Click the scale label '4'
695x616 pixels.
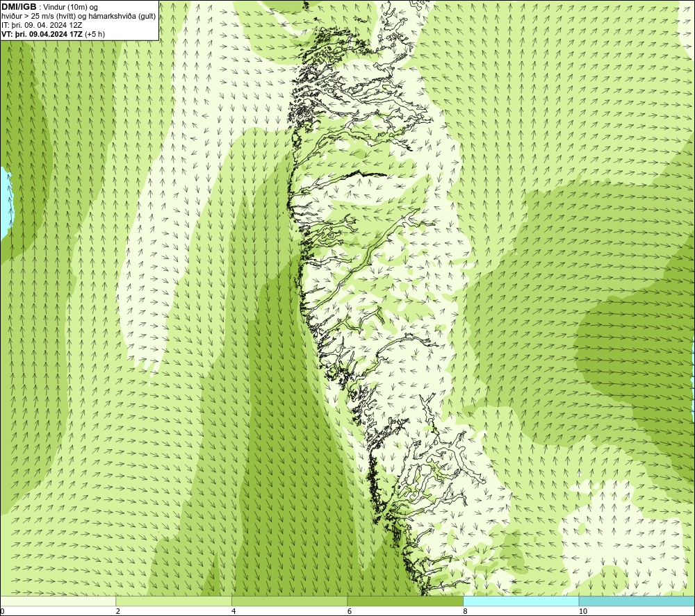(234, 611)
